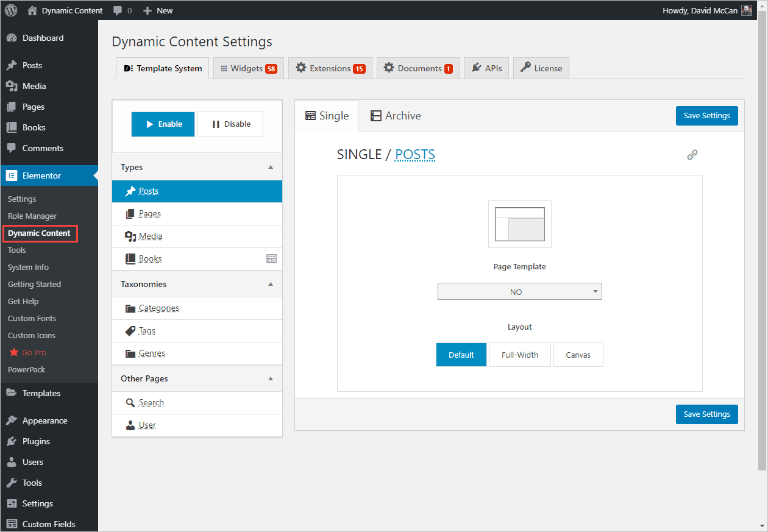Screen dimensions: 768x532
Task: Click the bottom Save Settings button
Action: (707, 414)
